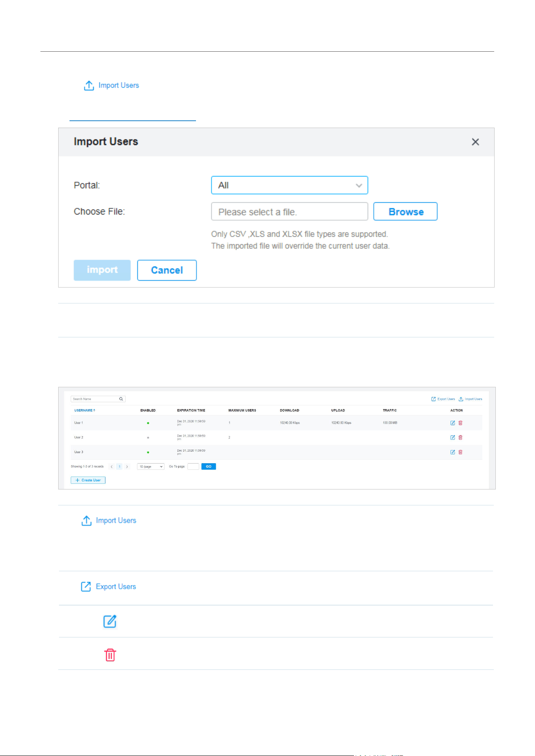Click Export Users in the user table header
Viewport: 535px width, 756px height.
pyautogui.click(x=443, y=399)
